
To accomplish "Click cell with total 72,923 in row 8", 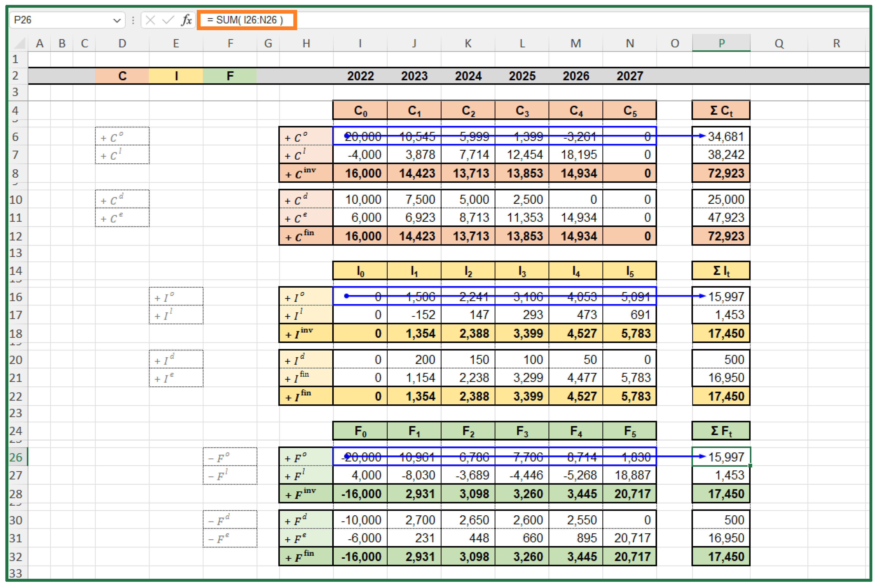I will (x=721, y=173).
